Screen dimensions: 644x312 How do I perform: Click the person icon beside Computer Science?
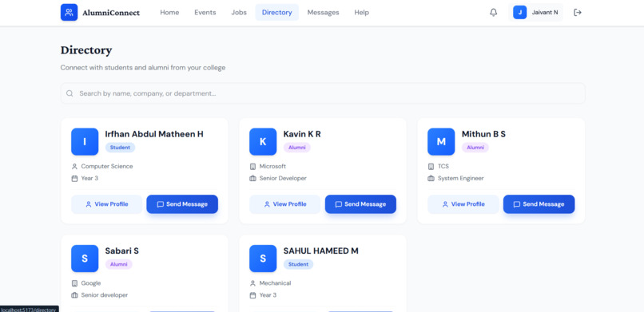click(74, 167)
